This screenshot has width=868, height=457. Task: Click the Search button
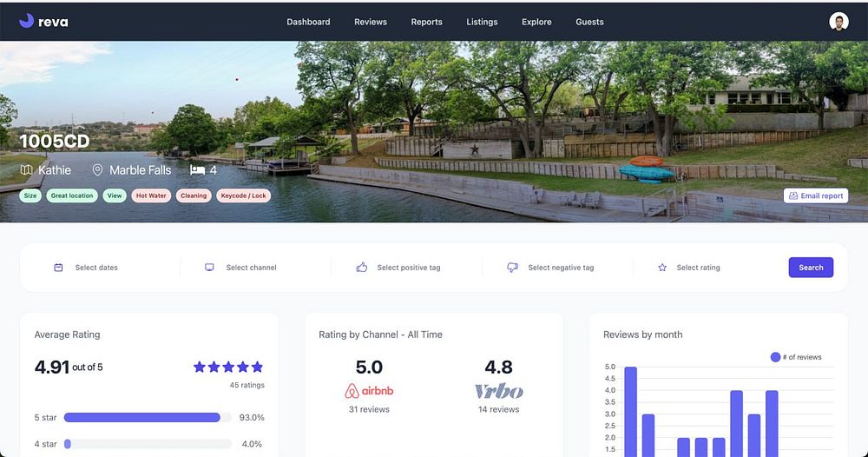click(811, 268)
